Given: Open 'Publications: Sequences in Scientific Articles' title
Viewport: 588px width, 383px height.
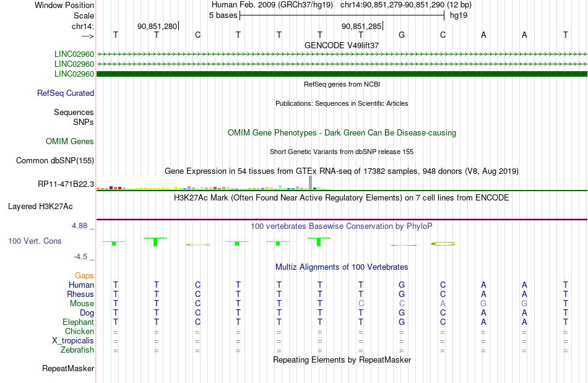Looking at the screenshot, I should tap(342, 103).
